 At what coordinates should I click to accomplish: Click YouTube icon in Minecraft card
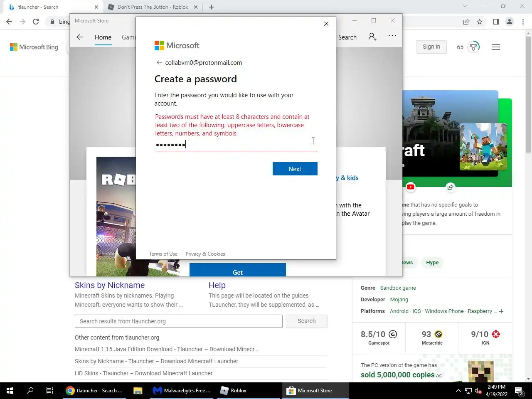pyautogui.click(x=411, y=187)
